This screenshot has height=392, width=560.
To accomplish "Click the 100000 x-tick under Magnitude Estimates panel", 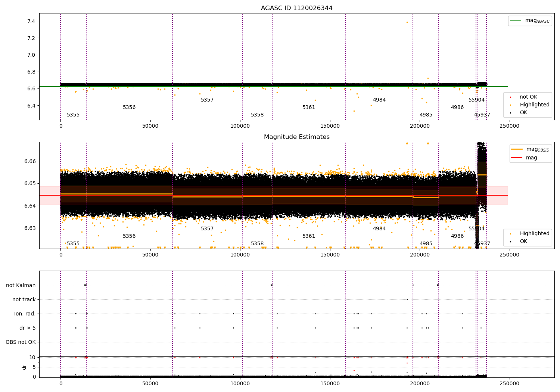I will pos(240,255).
